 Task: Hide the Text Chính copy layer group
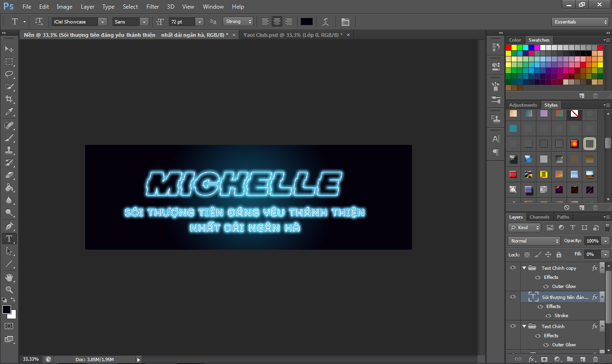click(513, 268)
